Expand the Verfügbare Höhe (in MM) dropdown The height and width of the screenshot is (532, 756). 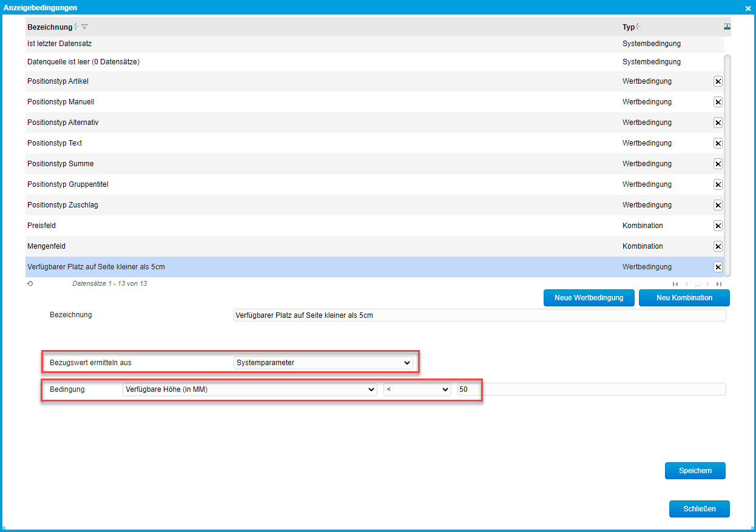[249, 389]
